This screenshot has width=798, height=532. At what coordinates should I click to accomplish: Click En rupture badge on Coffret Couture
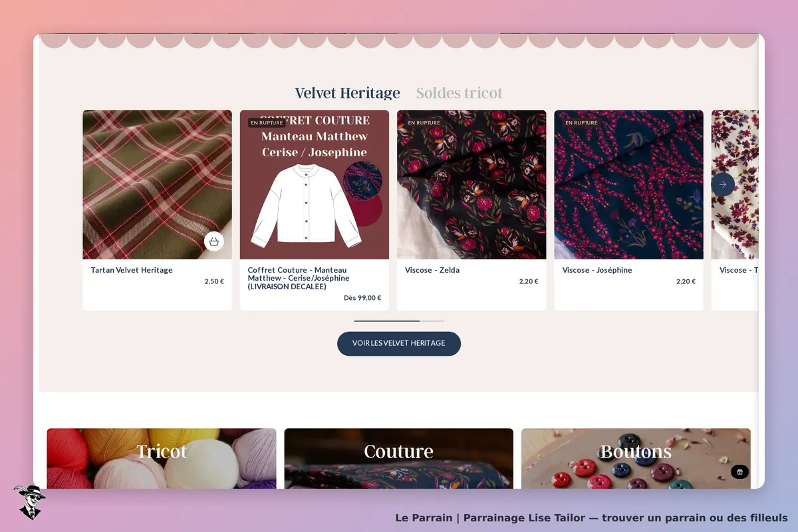267,123
